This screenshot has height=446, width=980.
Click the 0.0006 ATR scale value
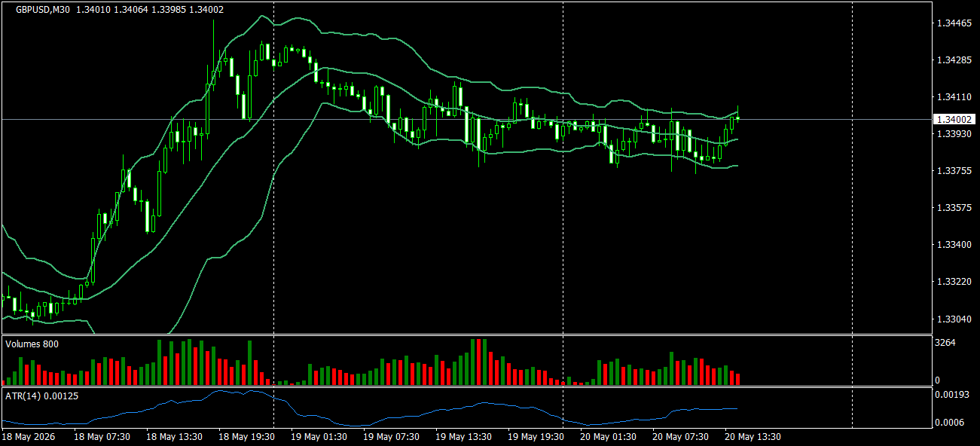(x=950, y=422)
